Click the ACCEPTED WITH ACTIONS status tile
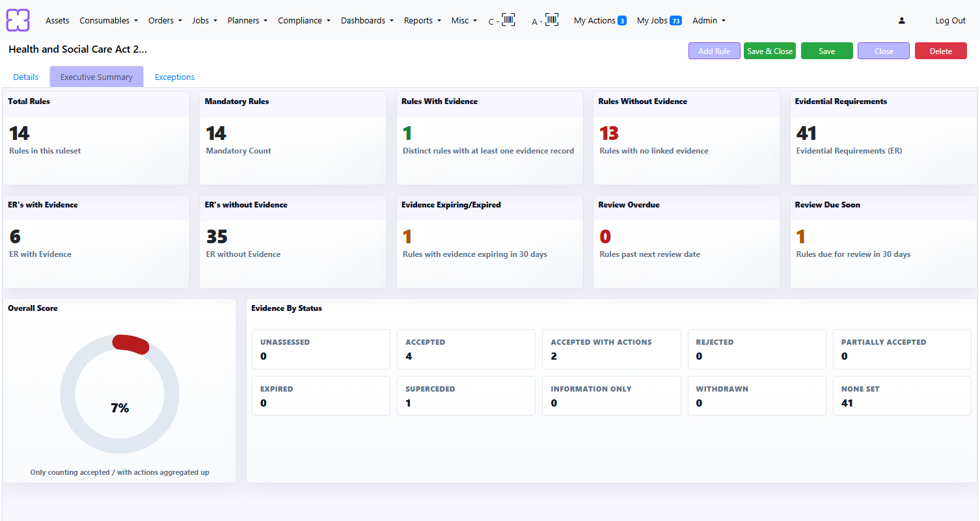Image resolution: width=980 pixels, height=521 pixels. [611, 349]
